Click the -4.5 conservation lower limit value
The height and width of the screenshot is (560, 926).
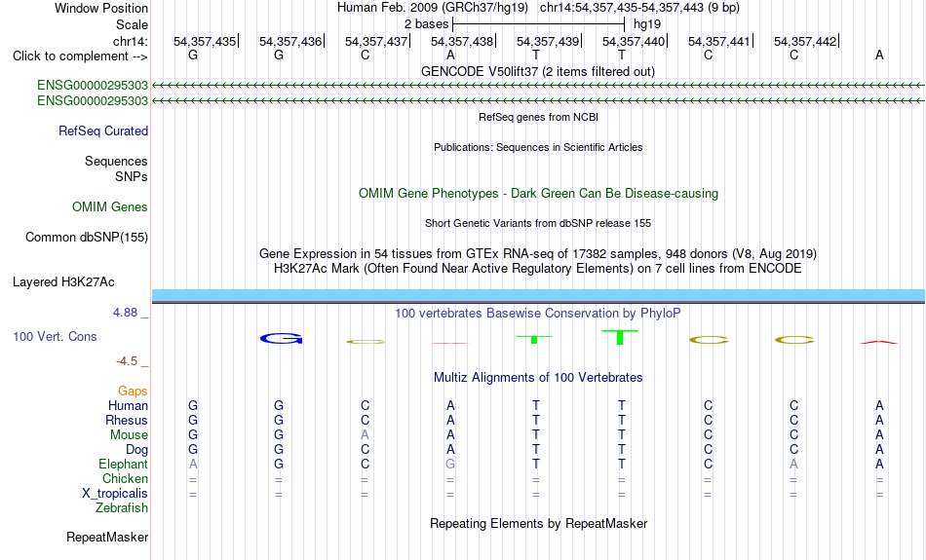[x=127, y=361]
